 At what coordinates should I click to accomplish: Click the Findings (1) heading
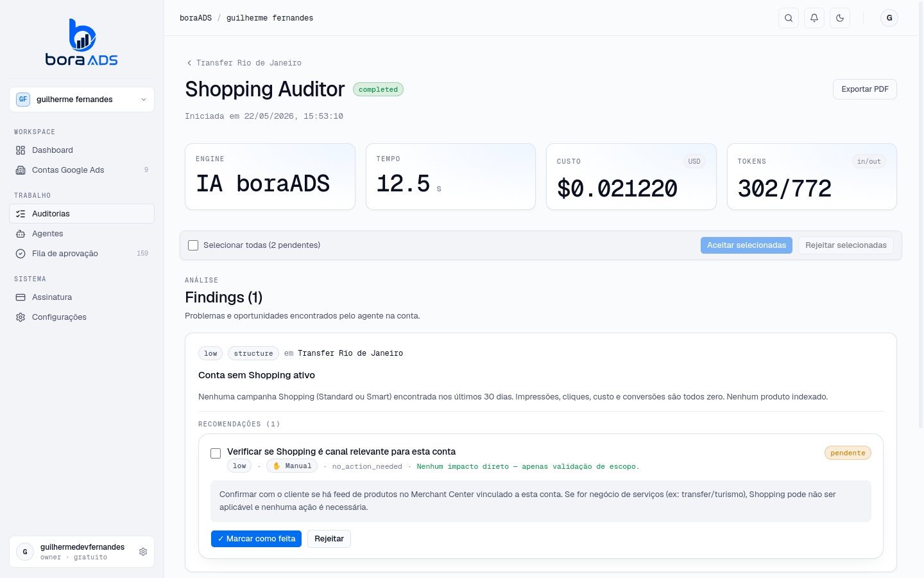click(223, 297)
